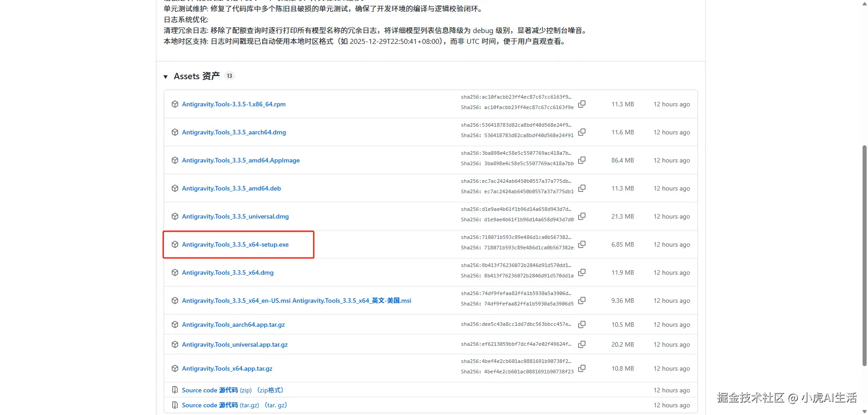Open Antigravity.Tools_3.3.5_amd64.AppImage link

(241, 160)
